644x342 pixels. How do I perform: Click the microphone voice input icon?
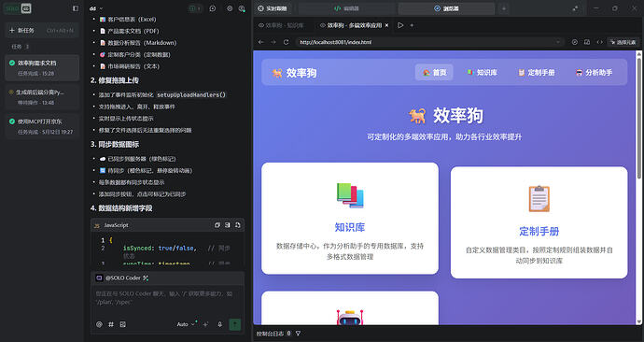tap(219, 324)
